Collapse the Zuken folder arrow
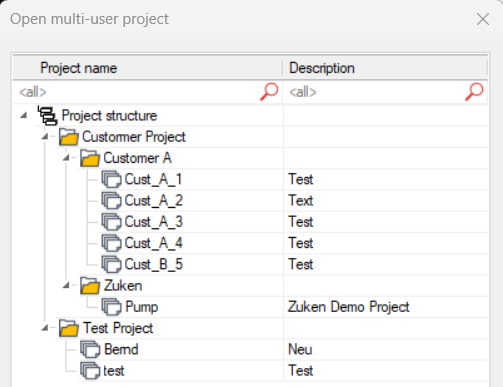This screenshot has height=387, width=503. [66, 285]
